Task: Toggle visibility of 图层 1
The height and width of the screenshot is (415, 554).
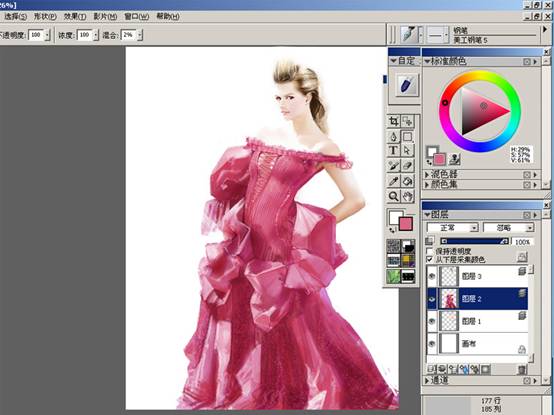Action: (x=432, y=321)
